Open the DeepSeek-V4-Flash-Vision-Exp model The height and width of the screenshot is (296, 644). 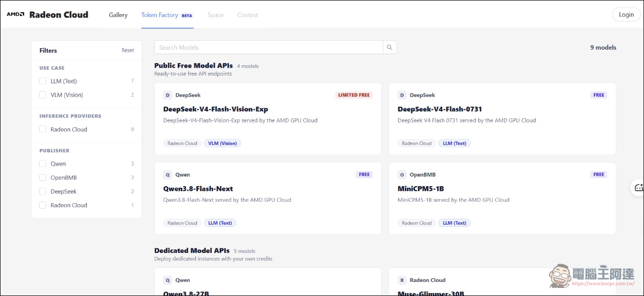(216, 109)
